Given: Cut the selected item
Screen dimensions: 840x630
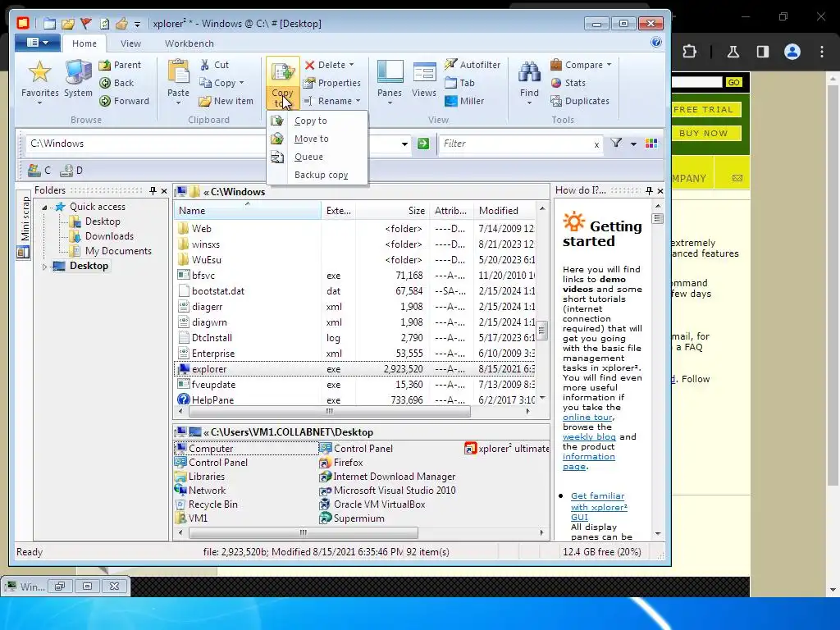Looking at the screenshot, I should click(x=214, y=65).
